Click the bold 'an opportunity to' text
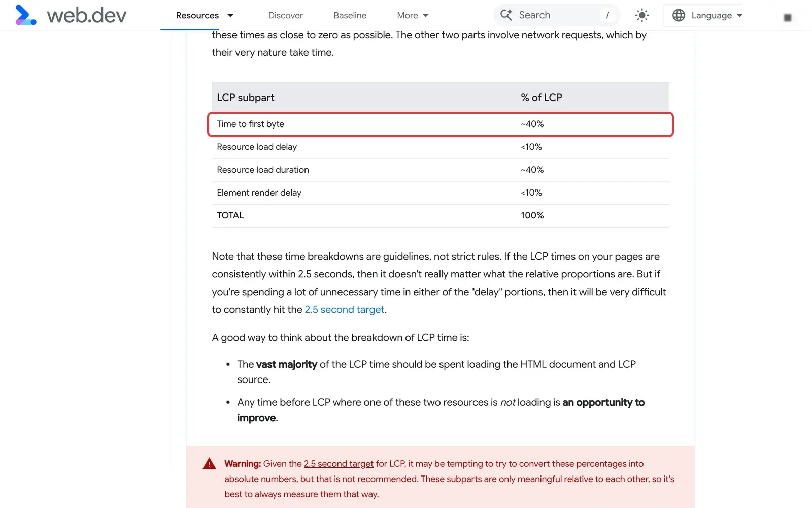 point(603,402)
